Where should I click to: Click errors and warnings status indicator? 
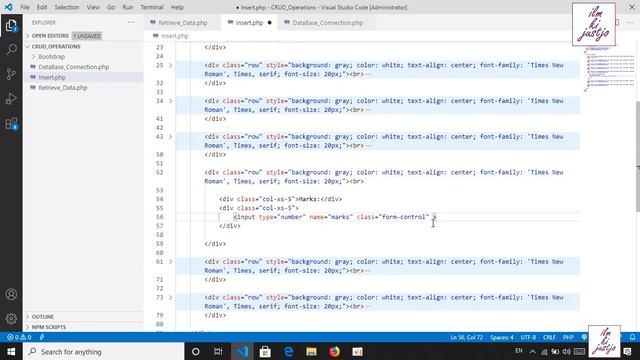click(19, 337)
